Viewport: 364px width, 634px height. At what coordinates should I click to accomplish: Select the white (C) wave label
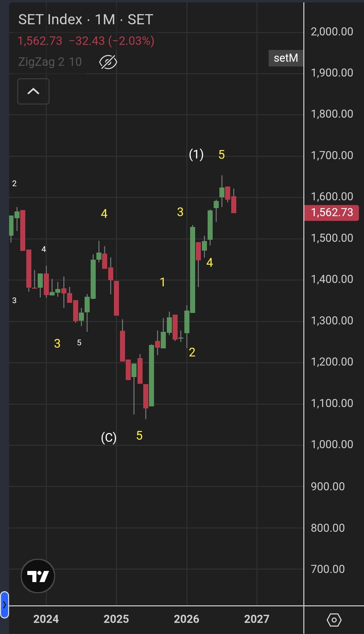(109, 437)
